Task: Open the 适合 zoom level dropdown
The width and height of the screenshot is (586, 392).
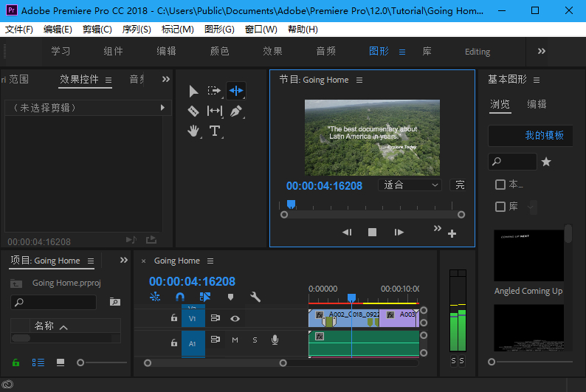Action: click(x=410, y=185)
